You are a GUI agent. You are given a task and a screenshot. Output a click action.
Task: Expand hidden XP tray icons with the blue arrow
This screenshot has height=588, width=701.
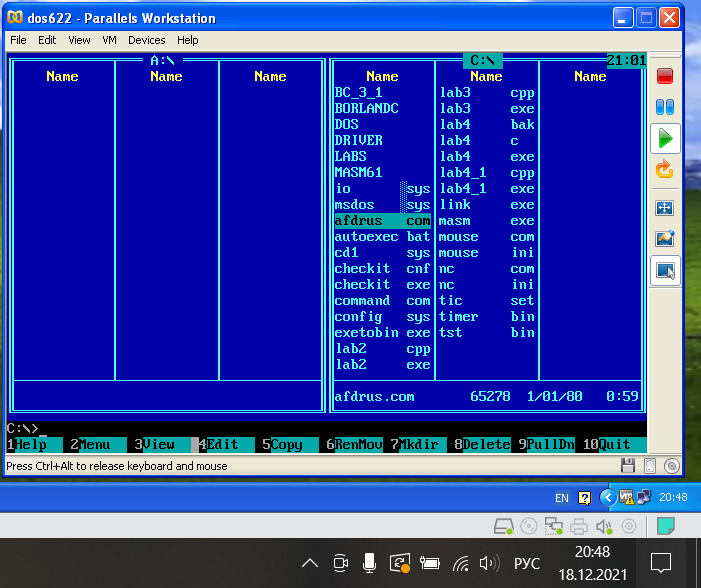pyautogui.click(x=608, y=497)
